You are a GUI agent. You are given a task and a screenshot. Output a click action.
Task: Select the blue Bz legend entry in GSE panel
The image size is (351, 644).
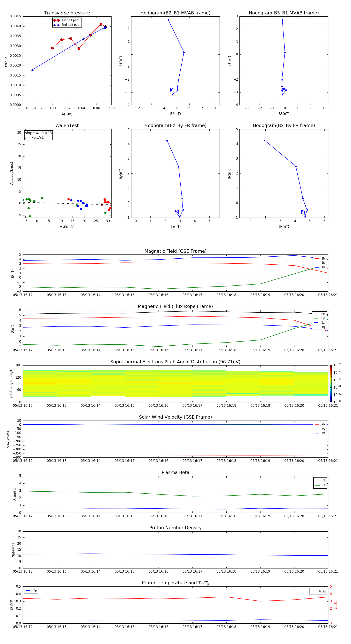(320, 267)
